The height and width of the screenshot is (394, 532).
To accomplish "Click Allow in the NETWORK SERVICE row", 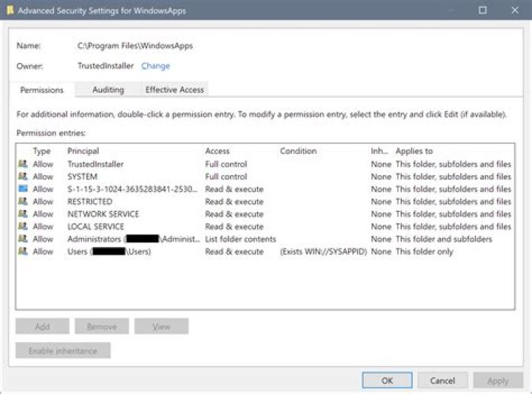I will (x=43, y=214).
